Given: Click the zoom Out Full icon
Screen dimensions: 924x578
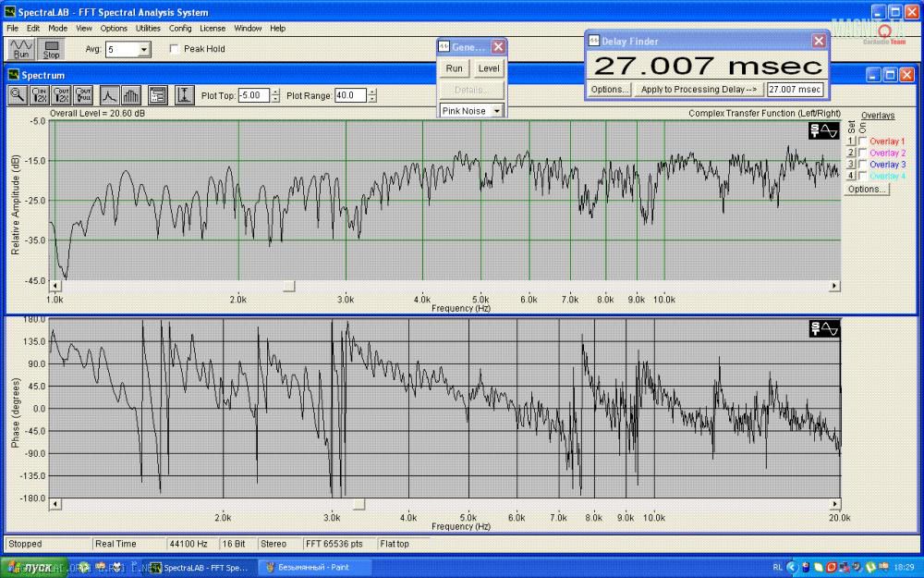Looking at the screenshot, I should [x=84, y=94].
